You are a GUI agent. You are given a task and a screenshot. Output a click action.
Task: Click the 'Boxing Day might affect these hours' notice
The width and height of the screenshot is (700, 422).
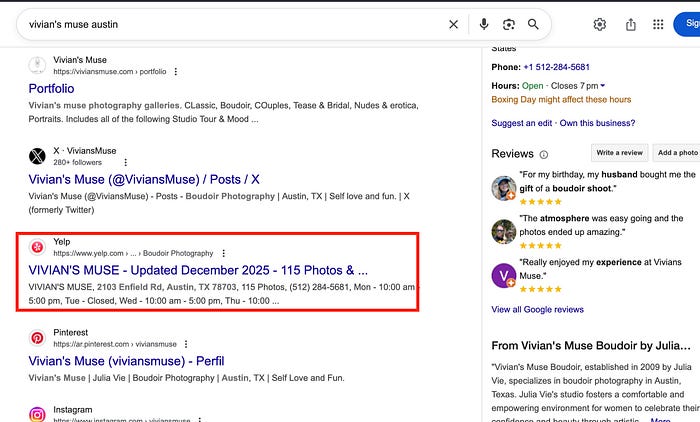point(561,100)
